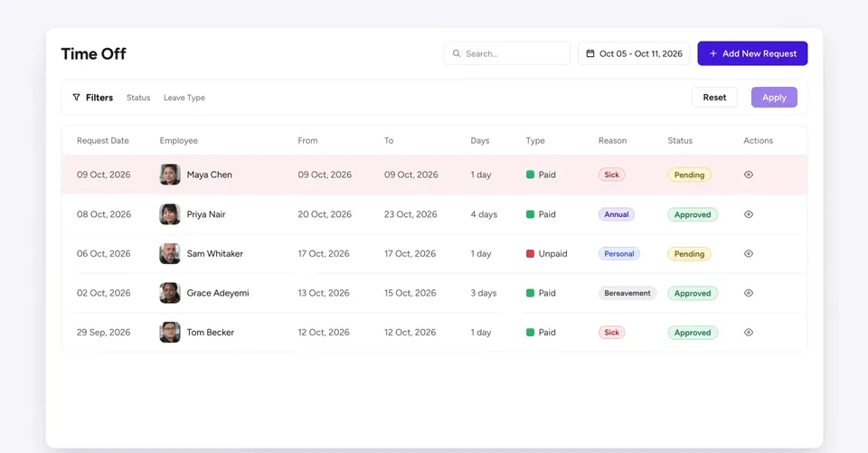Viewport: 868px width, 453px height.
Task: Click To date 23 Oct, 2026
Action: [410, 214]
